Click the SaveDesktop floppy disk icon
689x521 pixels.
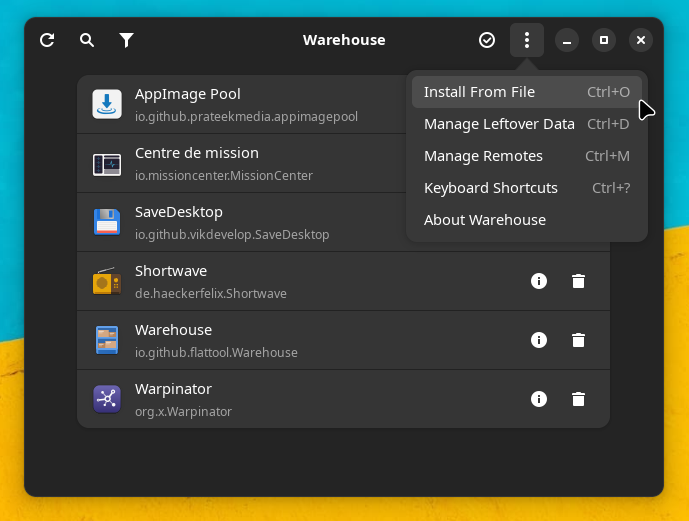[x=107, y=222]
